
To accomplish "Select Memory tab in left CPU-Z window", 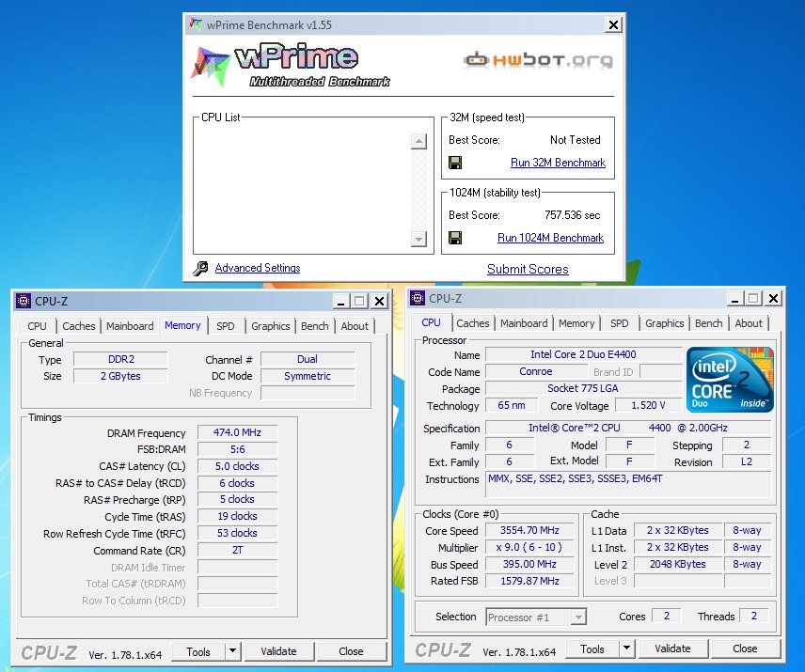I will pos(182,325).
